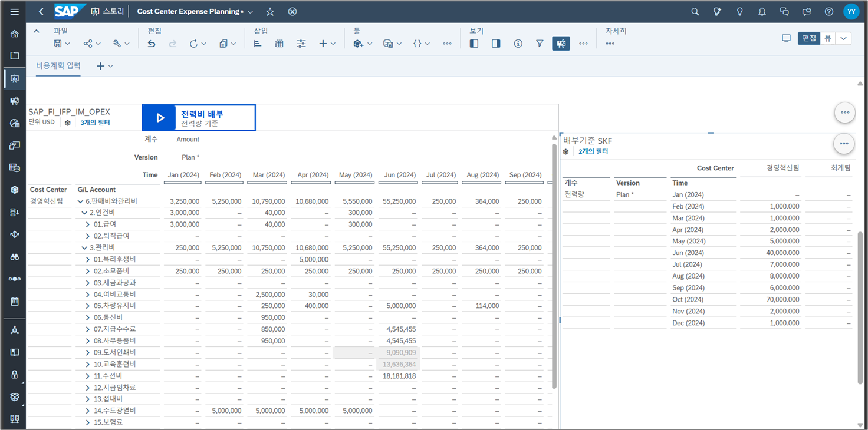868x430 pixels.
Task: Open the 2개의 필터 link
Action: pyautogui.click(x=593, y=151)
